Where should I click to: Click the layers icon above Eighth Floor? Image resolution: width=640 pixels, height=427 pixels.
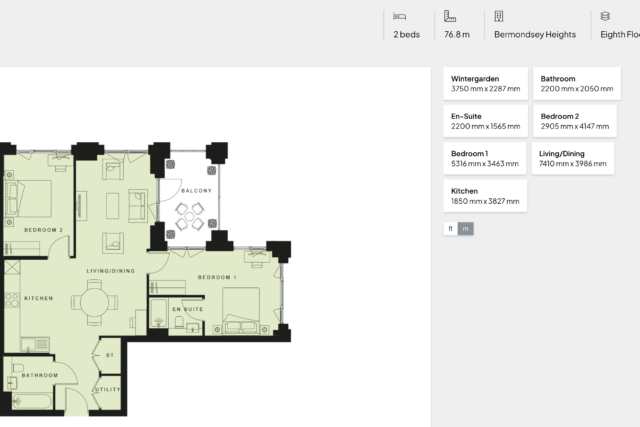click(605, 16)
